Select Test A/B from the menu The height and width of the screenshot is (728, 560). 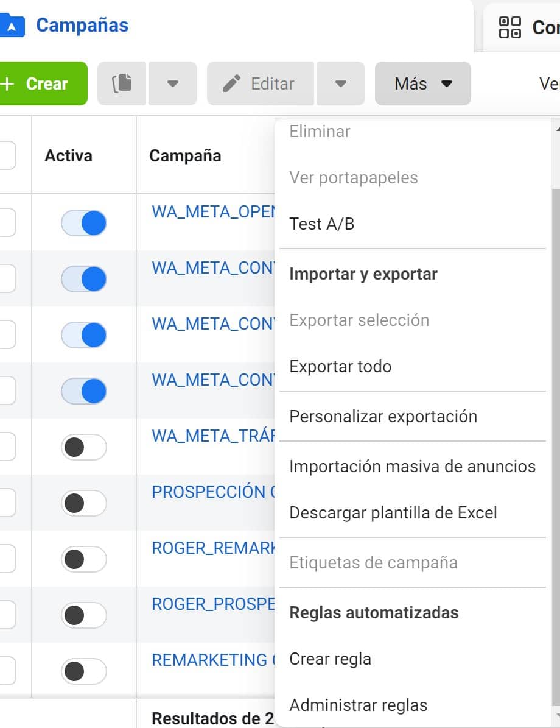[322, 224]
